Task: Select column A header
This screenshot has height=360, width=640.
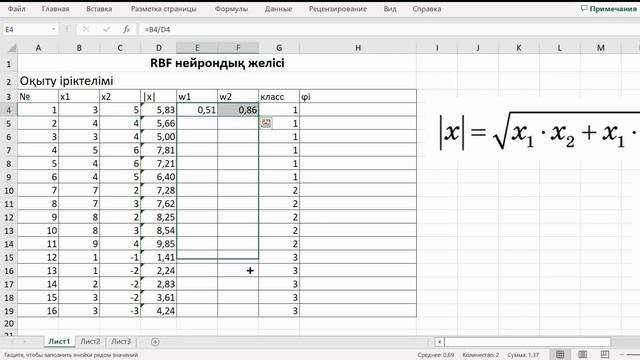Action: pyautogui.click(x=38, y=48)
